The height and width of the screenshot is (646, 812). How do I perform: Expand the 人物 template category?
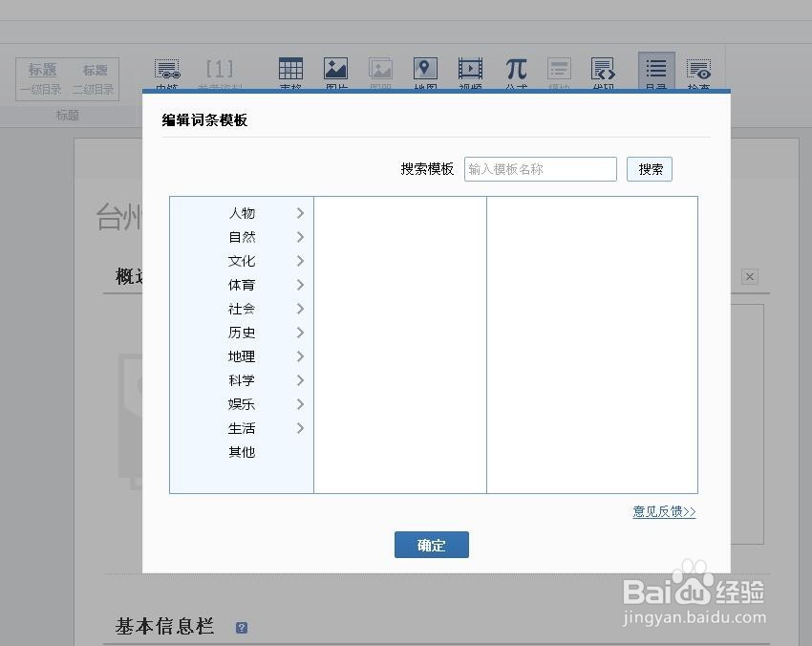pyautogui.click(x=242, y=213)
